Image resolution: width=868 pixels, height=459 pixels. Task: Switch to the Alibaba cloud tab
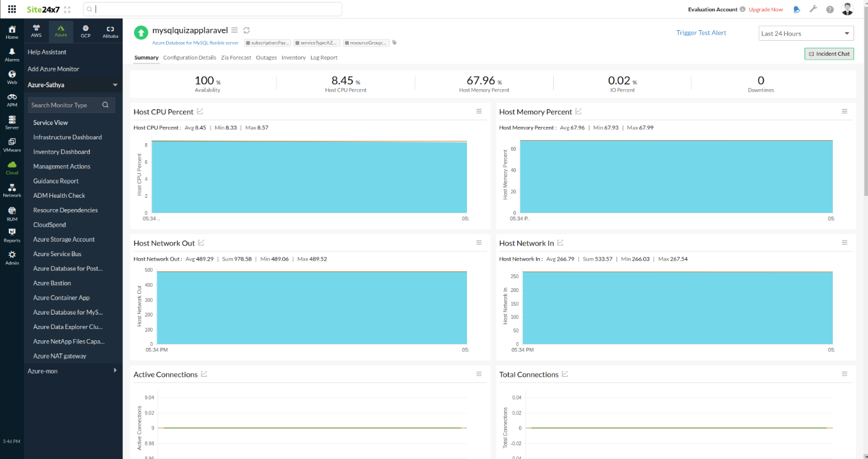tap(110, 31)
